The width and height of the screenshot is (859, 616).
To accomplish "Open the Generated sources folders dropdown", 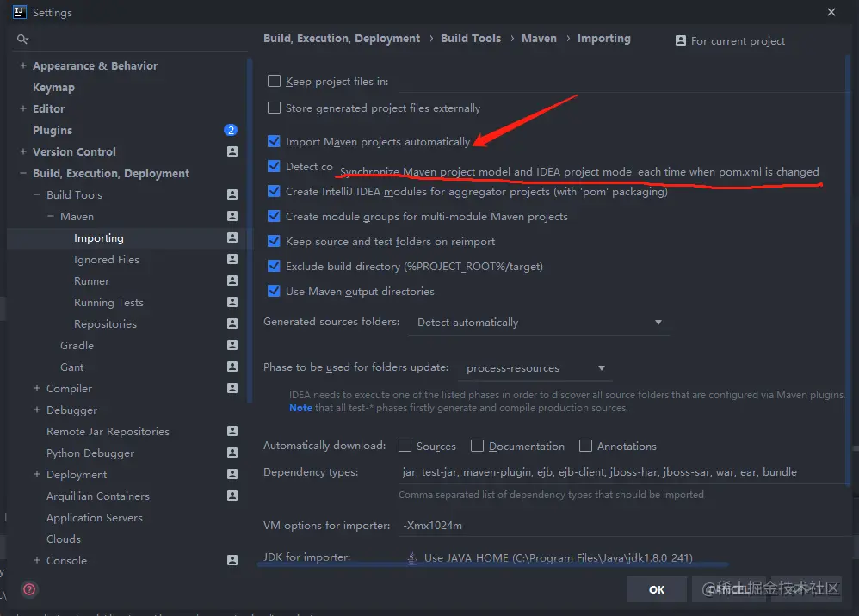I will point(539,323).
